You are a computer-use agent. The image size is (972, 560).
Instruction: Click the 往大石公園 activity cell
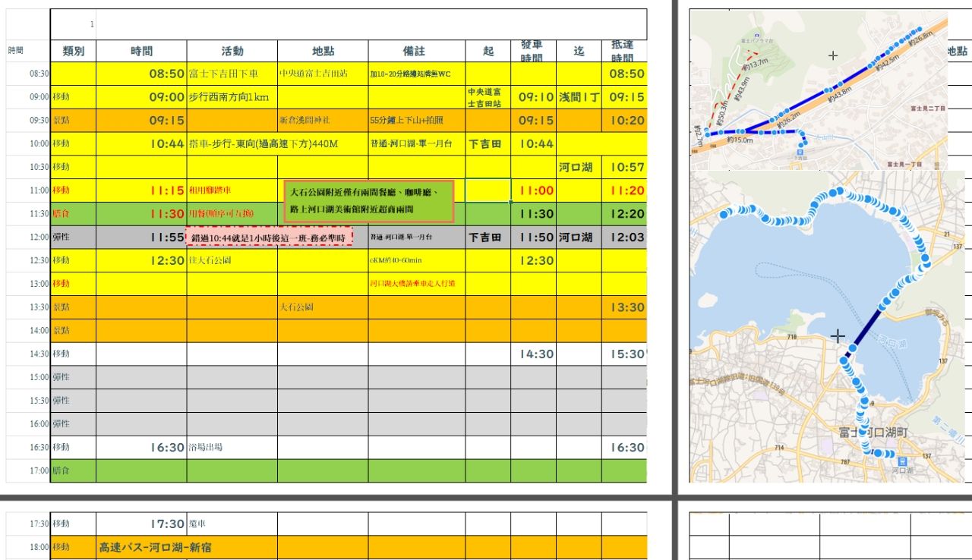click(232, 260)
